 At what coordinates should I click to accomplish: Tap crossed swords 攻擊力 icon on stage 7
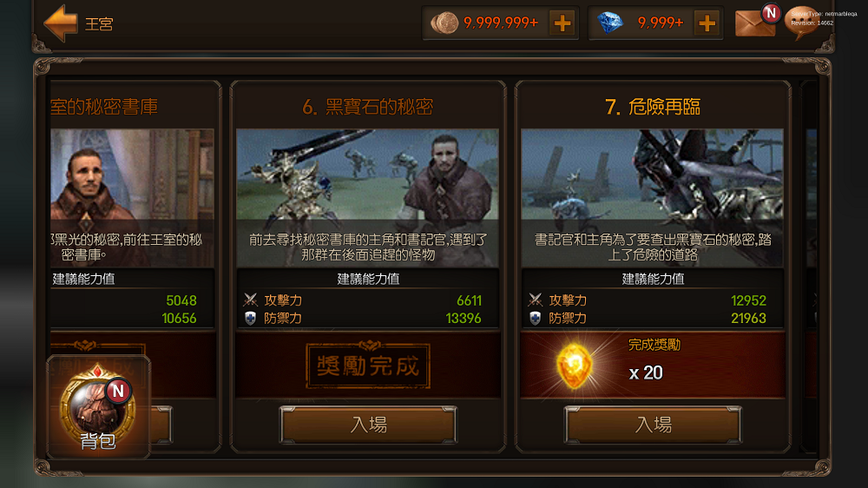(x=536, y=300)
